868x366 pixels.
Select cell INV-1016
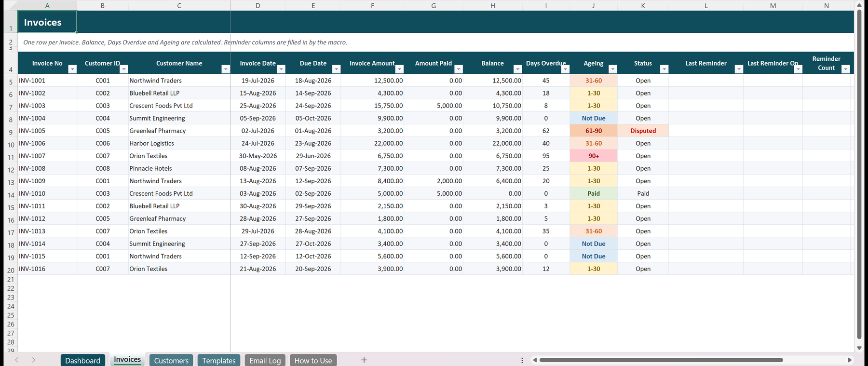[47, 269]
